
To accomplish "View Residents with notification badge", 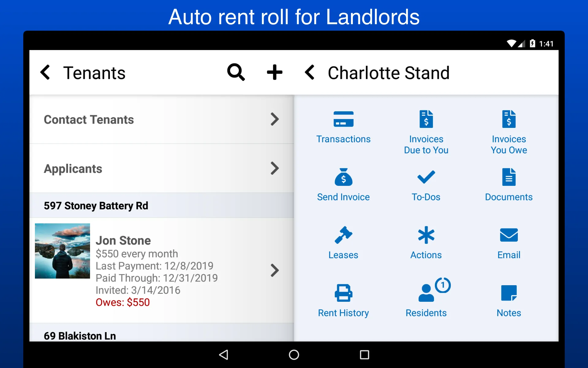I will [x=426, y=297].
